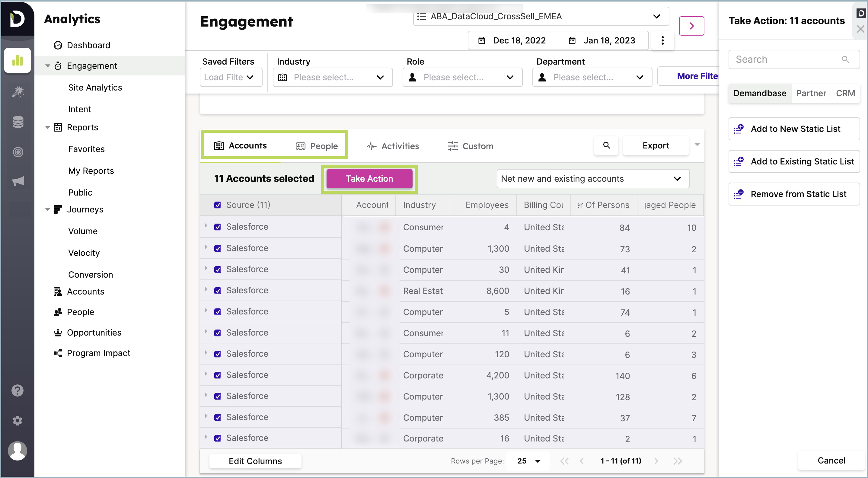
Task: Switch to the Activities tab
Action: click(x=393, y=146)
